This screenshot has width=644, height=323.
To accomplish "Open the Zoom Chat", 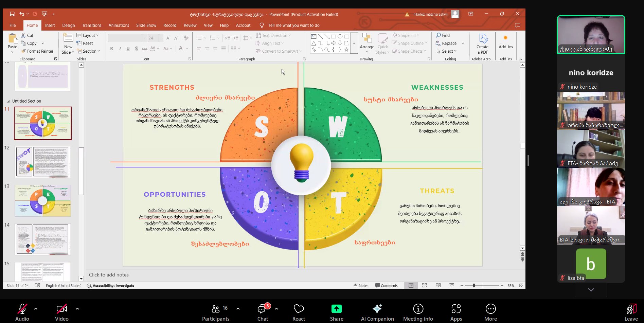I will (x=263, y=312).
